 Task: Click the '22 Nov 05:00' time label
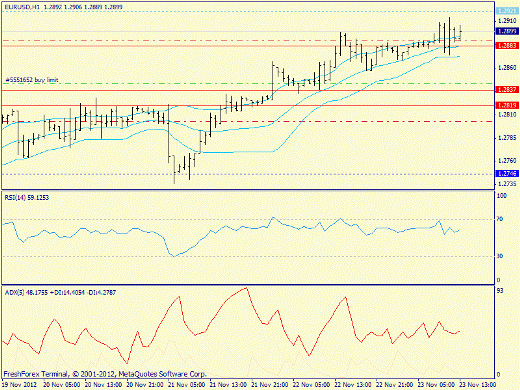pyautogui.click(x=312, y=384)
